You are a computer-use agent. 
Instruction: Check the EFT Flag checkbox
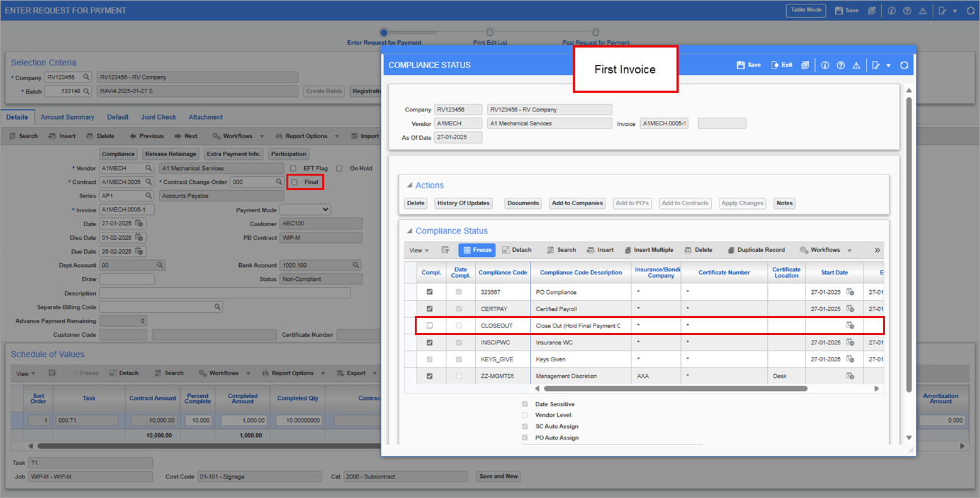tap(293, 168)
